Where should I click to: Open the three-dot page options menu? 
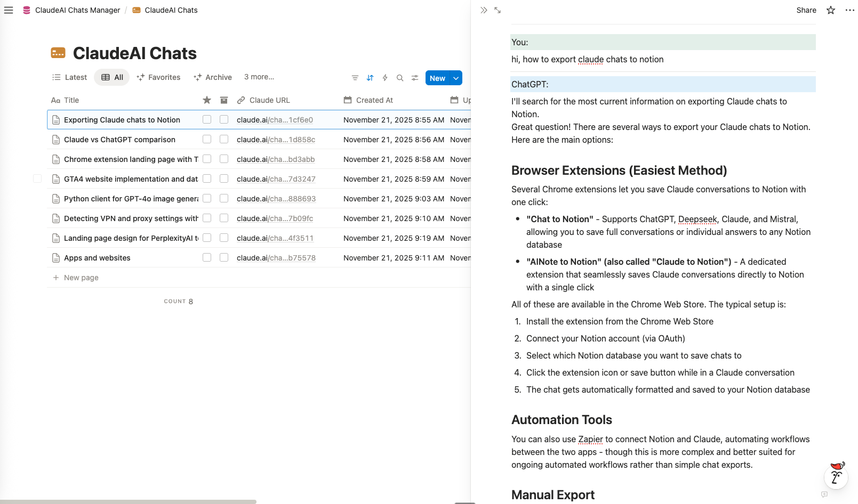(x=850, y=10)
